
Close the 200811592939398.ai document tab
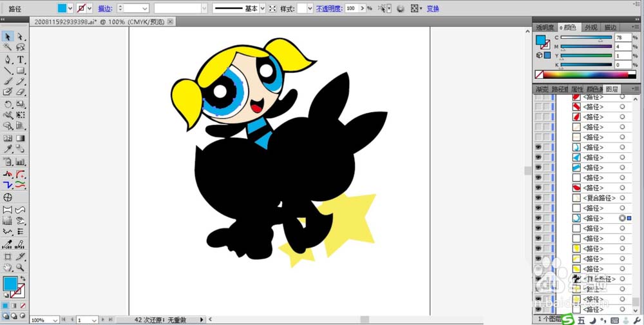tap(171, 21)
